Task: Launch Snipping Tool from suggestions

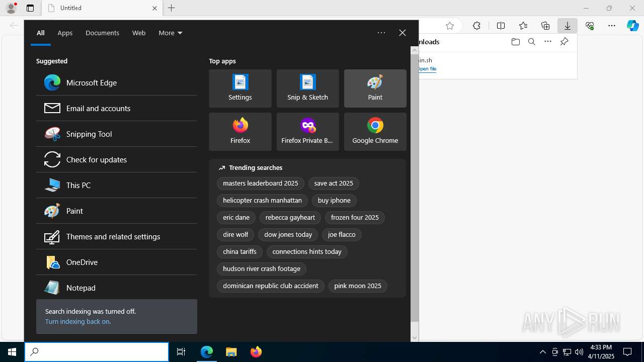Action: pyautogui.click(x=117, y=134)
